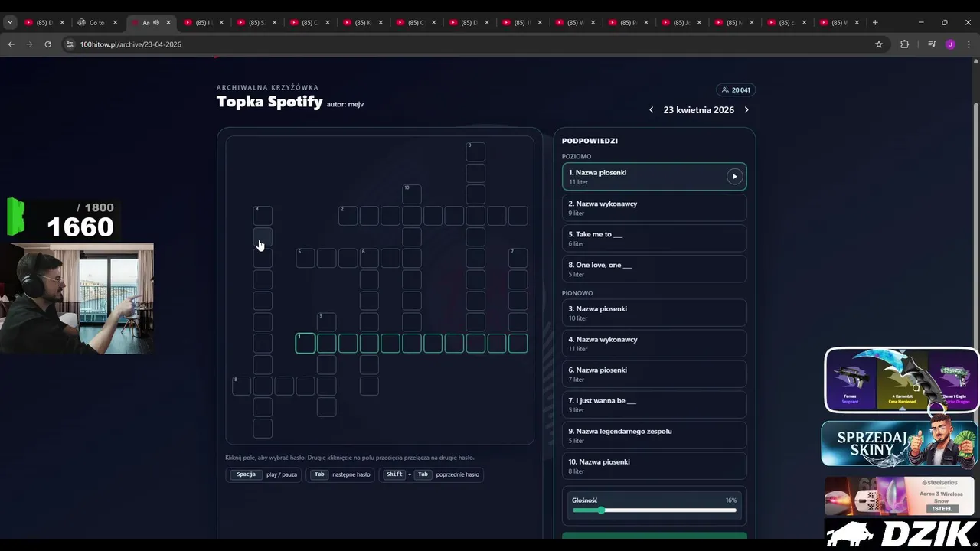Open the browser extensions menu
Viewport: 980px width, 551px height.
click(x=904, y=44)
